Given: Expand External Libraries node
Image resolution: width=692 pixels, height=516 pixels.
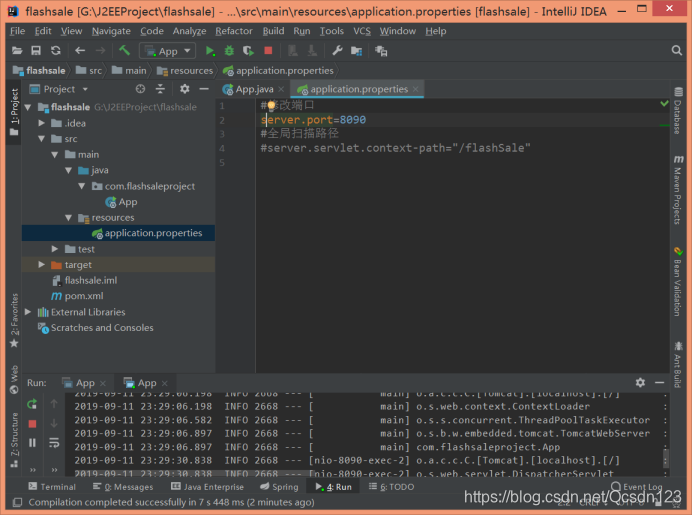Looking at the screenshot, I should coord(28,312).
